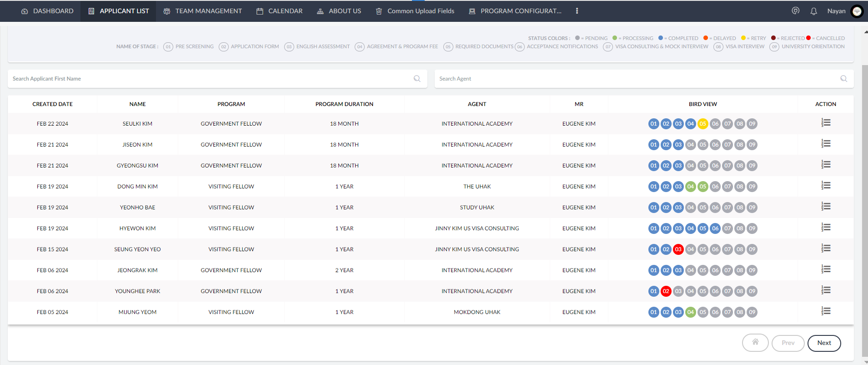Switch to the Applicant List tab
This screenshot has height=365, width=868.
(x=118, y=11)
